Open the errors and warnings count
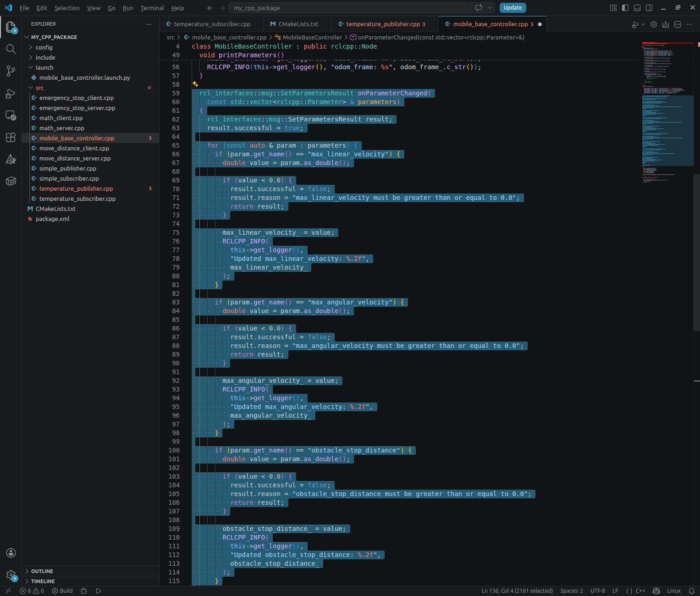The image size is (700, 596). tap(32, 591)
